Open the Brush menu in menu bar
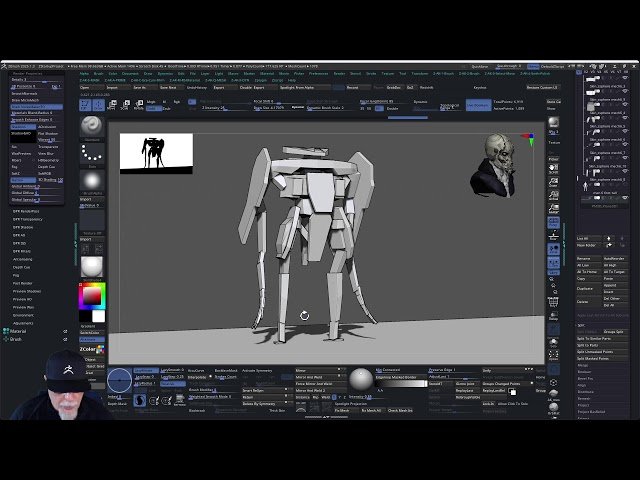640x480 pixels. pos(99,74)
